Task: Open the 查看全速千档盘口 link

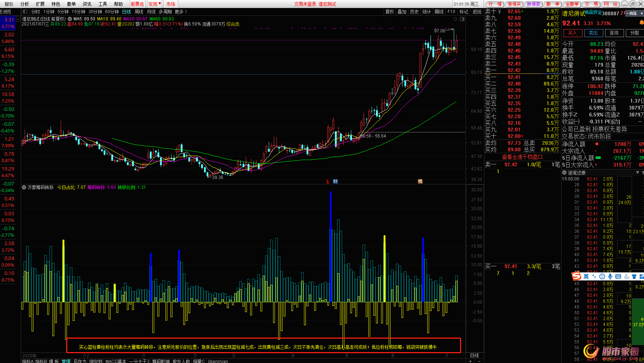Action: 522,157
